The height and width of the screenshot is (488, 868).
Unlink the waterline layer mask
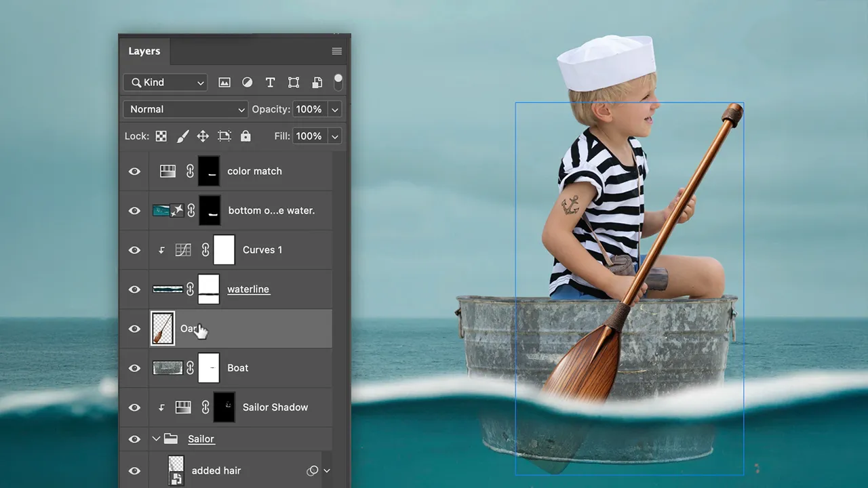[190, 289]
